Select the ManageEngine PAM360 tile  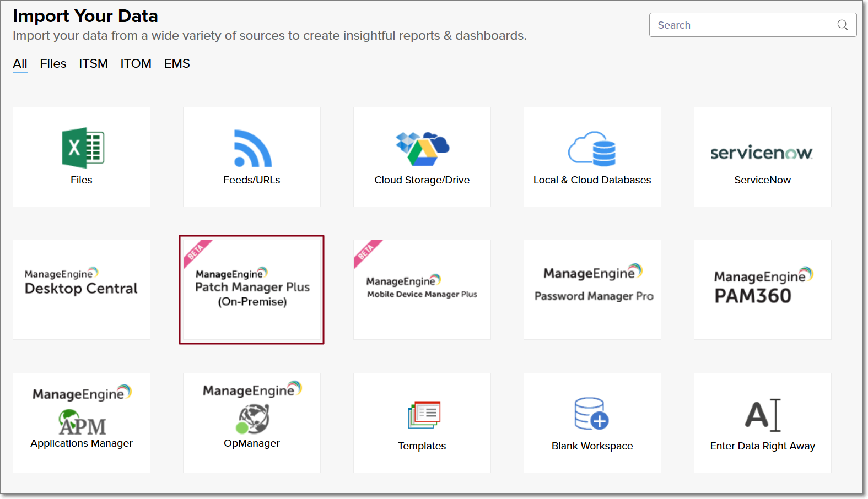763,290
